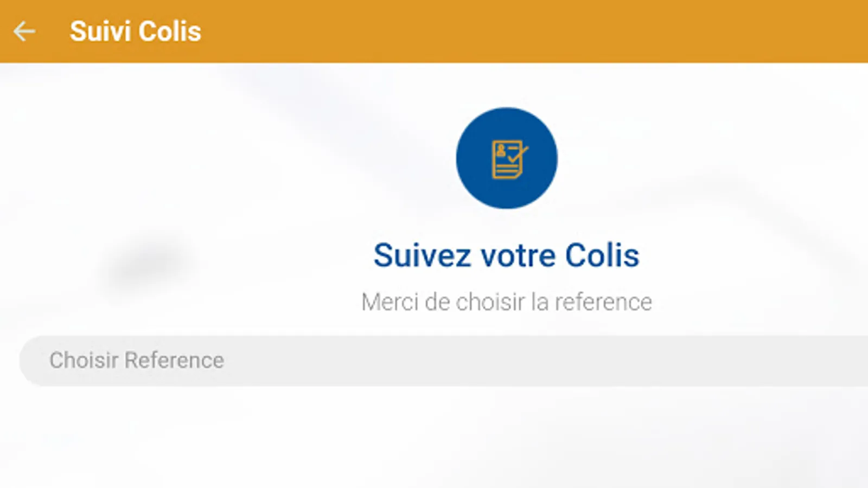This screenshot has height=488, width=868.
Task: Tap the blue circle tracking badge
Action: (x=506, y=158)
